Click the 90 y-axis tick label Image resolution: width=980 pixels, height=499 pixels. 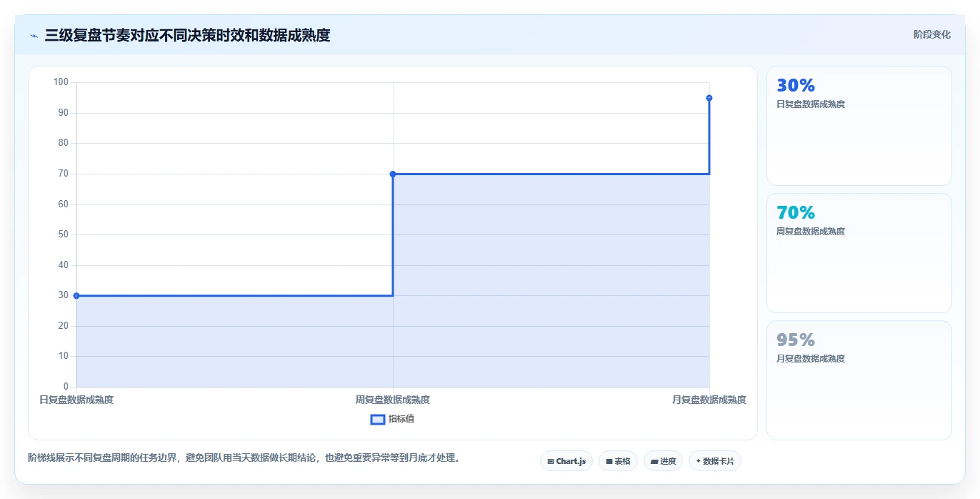coord(64,113)
